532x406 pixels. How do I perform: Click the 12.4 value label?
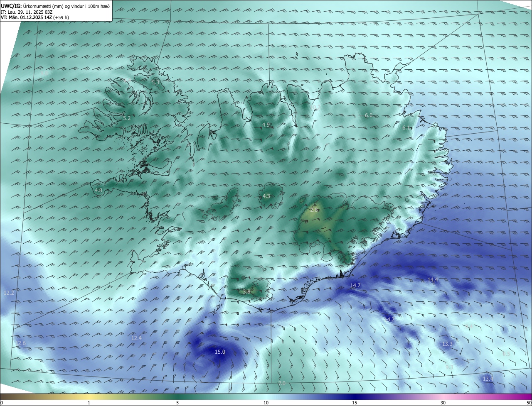pos(136,338)
